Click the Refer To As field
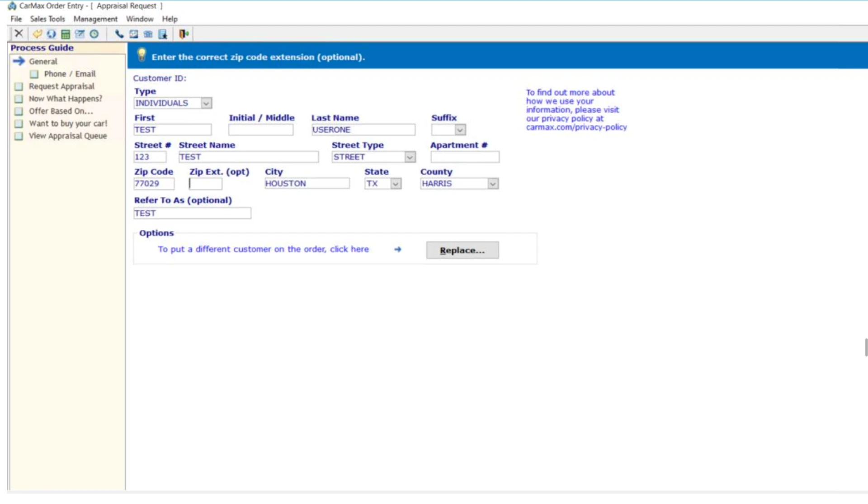 pyautogui.click(x=192, y=214)
